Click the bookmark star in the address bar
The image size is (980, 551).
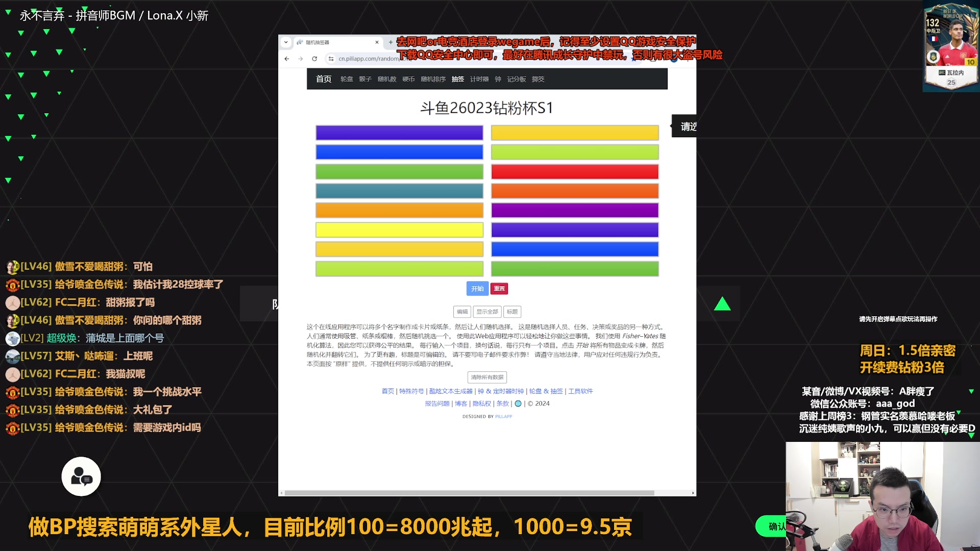click(x=633, y=58)
